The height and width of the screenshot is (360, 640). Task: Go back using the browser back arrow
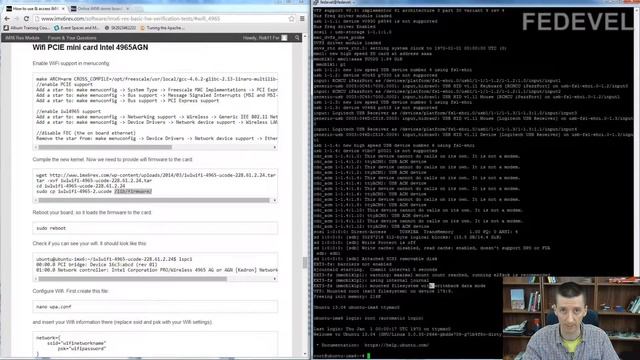click(7, 19)
